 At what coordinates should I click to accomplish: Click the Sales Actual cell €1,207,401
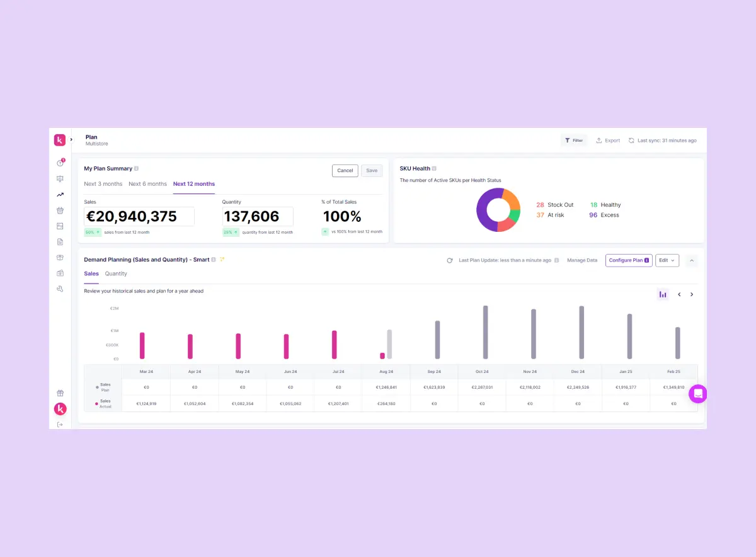pos(338,403)
